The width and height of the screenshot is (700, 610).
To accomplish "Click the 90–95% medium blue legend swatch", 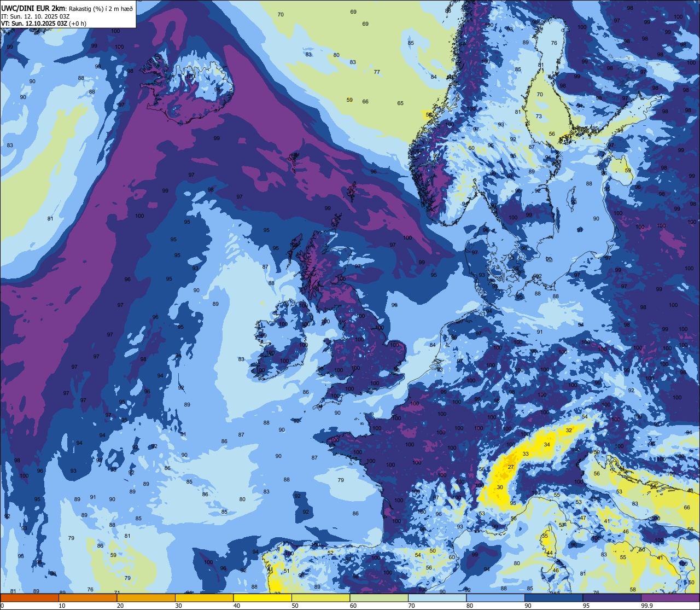I will (554, 597).
